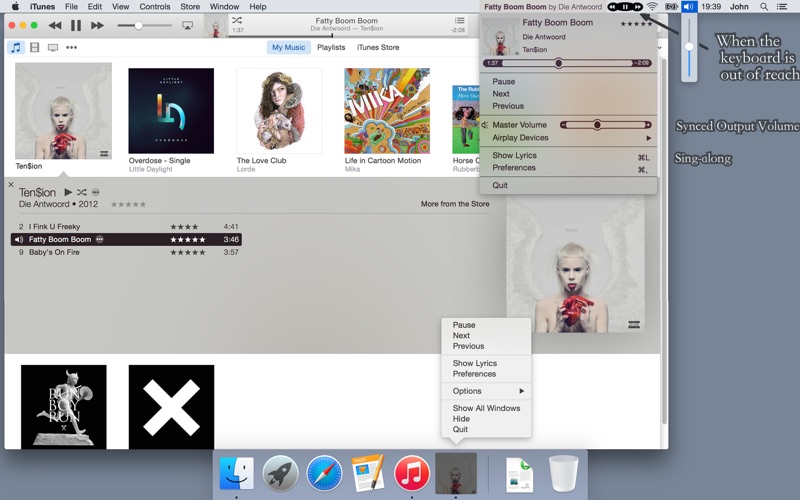Click the system volume icon in menu bar
The image size is (800, 500).
click(689, 7)
